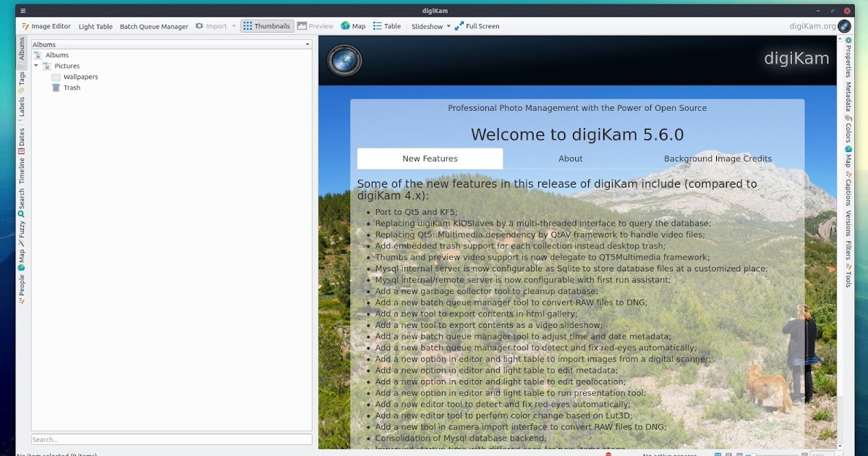Open the Timeline sidebar tab
The width and height of the screenshot is (868, 456).
(22, 171)
